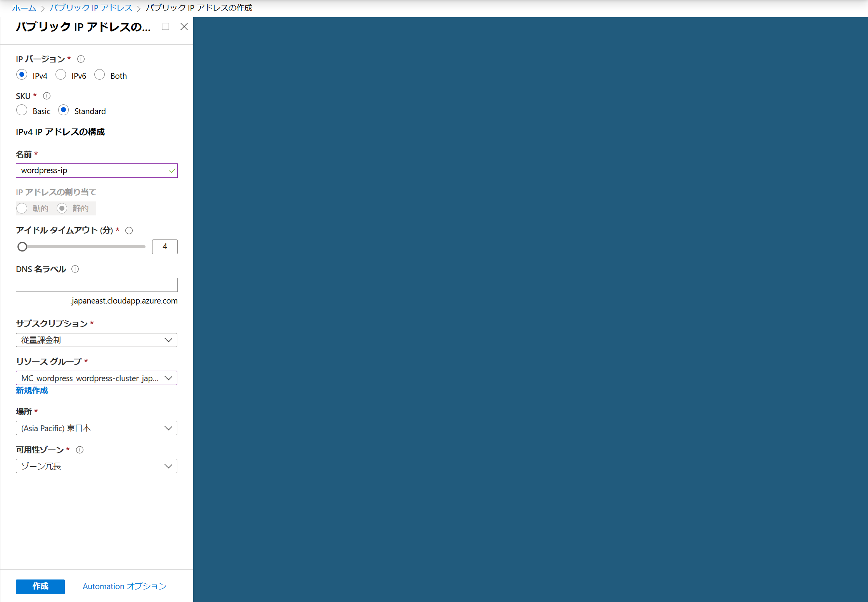This screenshot has width=868, height=602.
Task: Click the パブリック IP アドレスの作成 breadcrumb text
Action: pyautogui.click(x=199, y=8)
